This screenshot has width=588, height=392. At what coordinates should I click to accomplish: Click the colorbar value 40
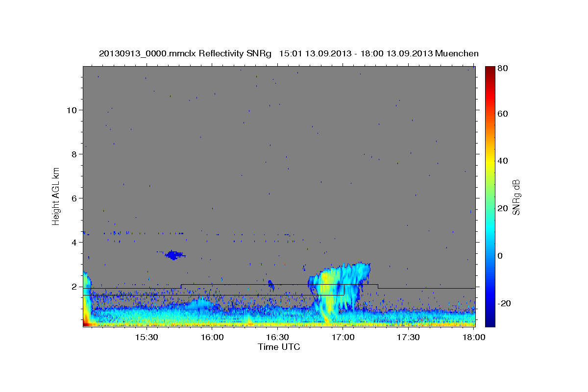coord(503,161)
